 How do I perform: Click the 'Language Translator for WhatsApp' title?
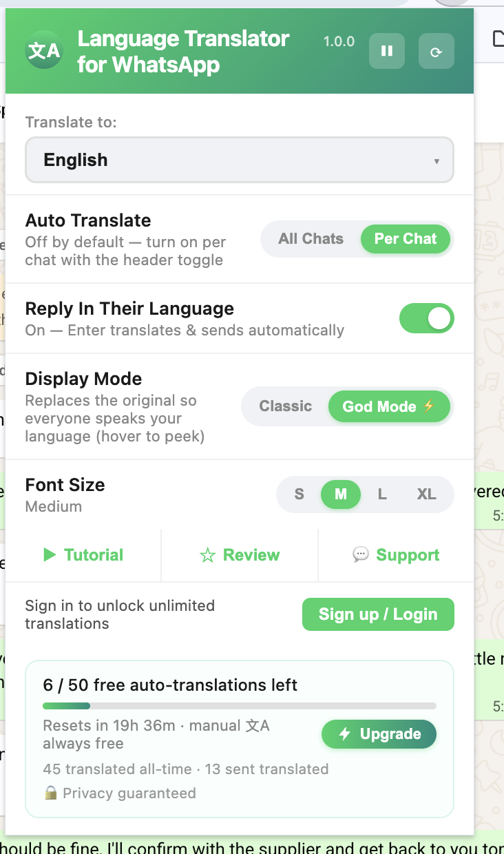click(x=183, y=52)
